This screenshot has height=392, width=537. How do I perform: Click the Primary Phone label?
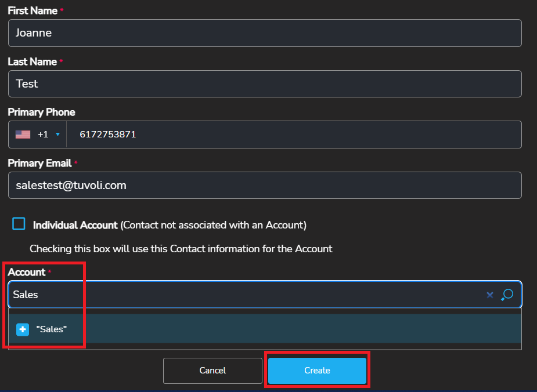41,112
